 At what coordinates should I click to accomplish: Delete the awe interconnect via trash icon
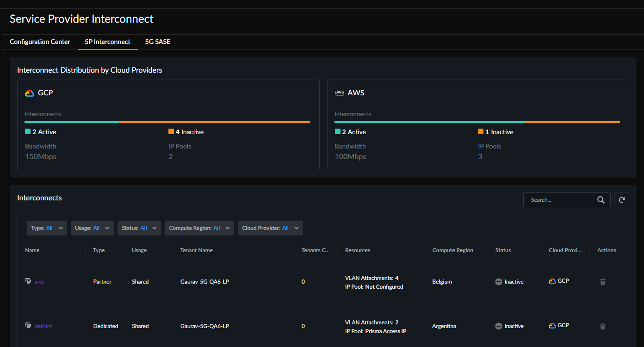pyautogui.click(x=602, y=282)
